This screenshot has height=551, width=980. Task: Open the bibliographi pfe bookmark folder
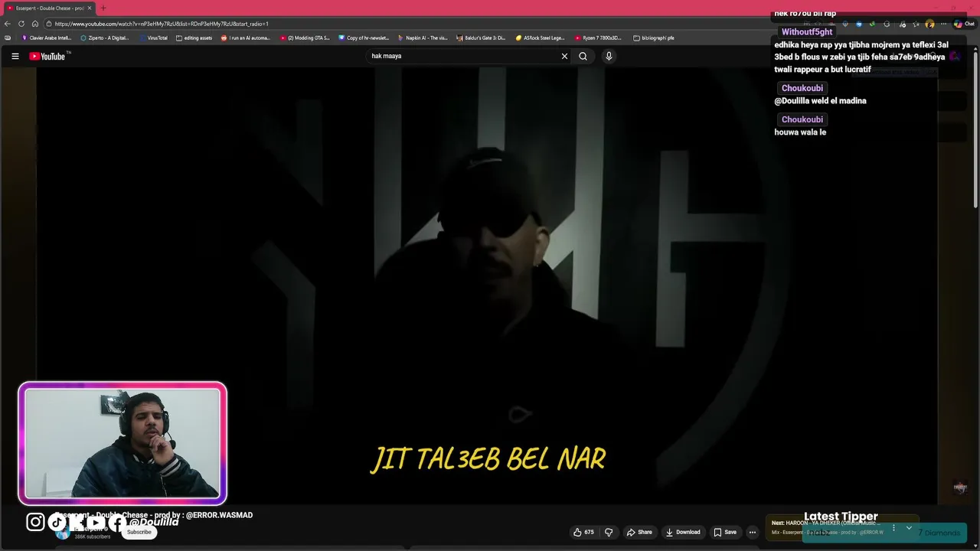pyautogui.click(x=654, y=37)
